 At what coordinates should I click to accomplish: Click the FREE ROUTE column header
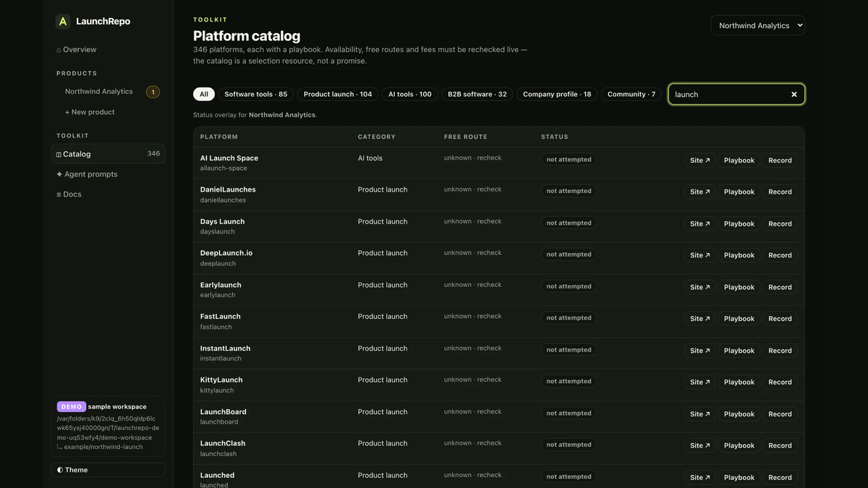tap(466, 137)
